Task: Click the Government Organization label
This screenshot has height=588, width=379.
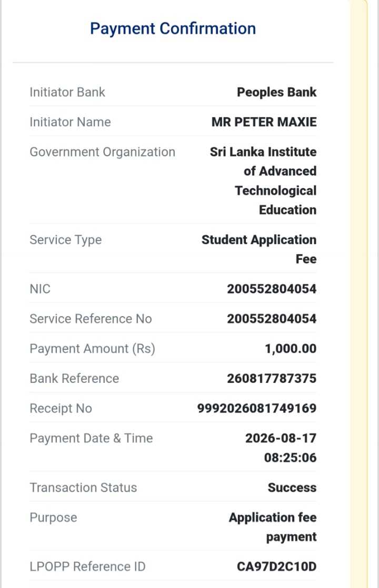Action: click(103, 152)
